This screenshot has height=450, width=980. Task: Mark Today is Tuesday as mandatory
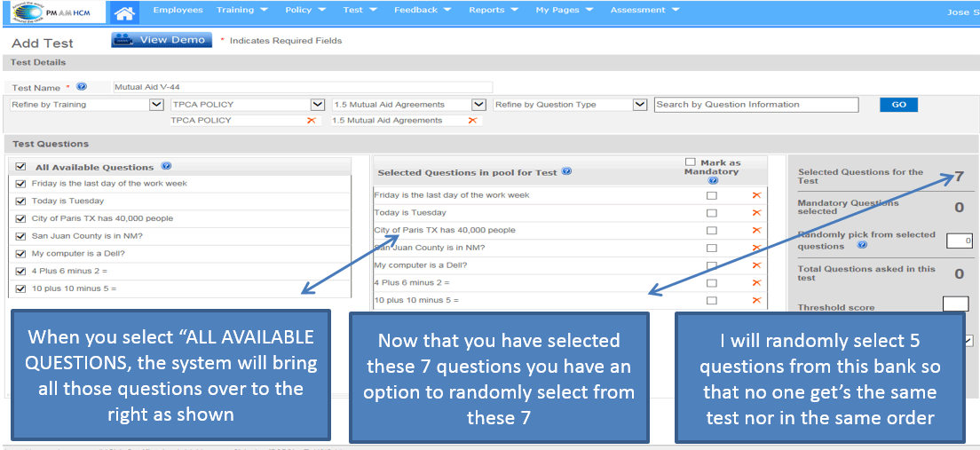point(711,213)
